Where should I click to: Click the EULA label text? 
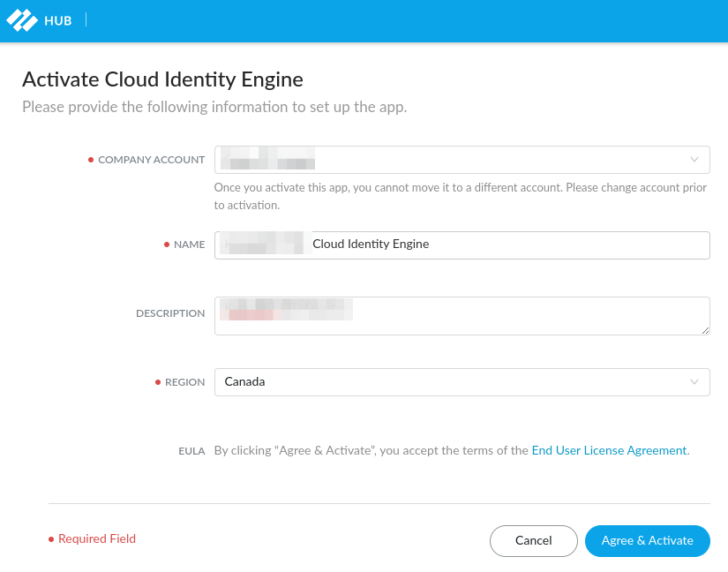point(191,451)
